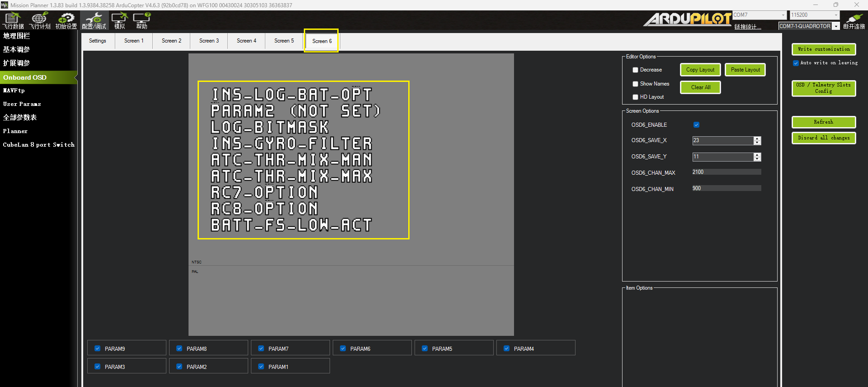868x387 pixels.
Task: Click the 帮助 help icon
Action: [142, 21]
